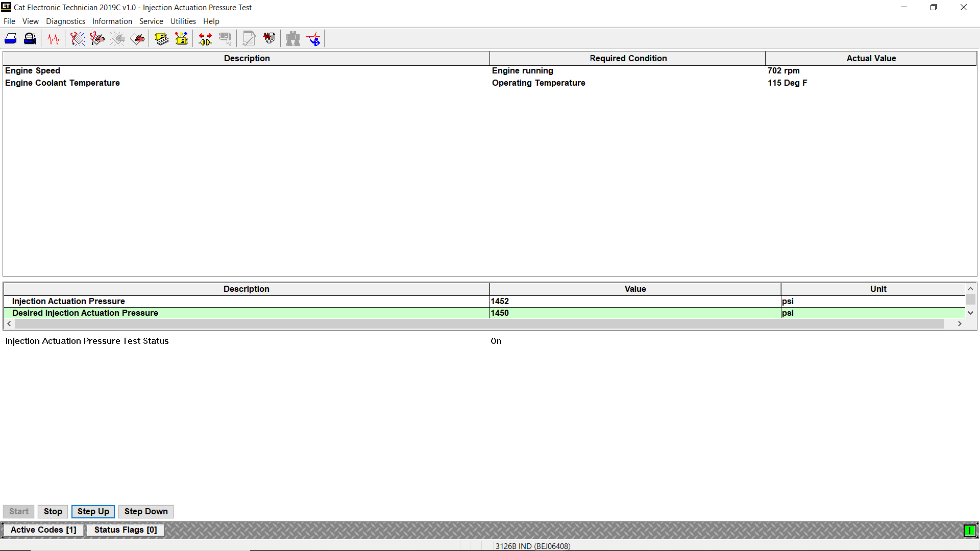Open Logged Diagnostic Codes icon
The width and height of the screenshot is (980, 551).
97,39
